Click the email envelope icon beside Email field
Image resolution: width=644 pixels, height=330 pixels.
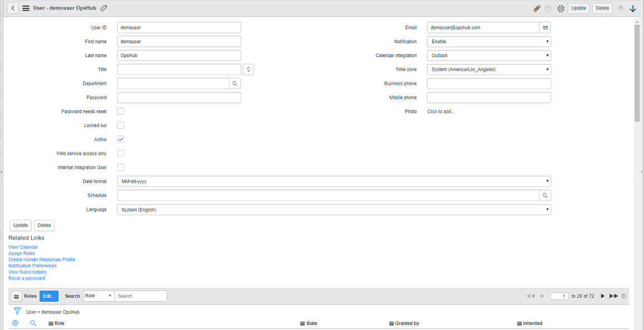[x=545, y=28]
